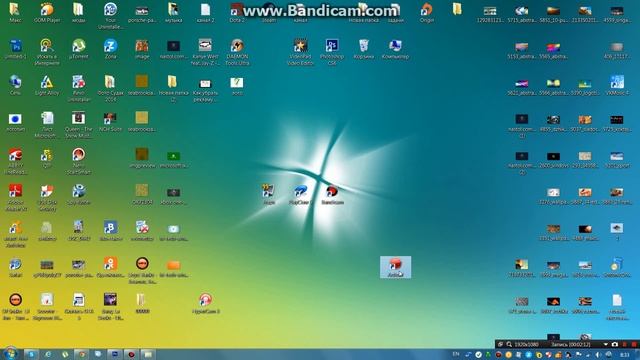
Task: Select the Корзина recycle bin icon
Action: (364, 49)
